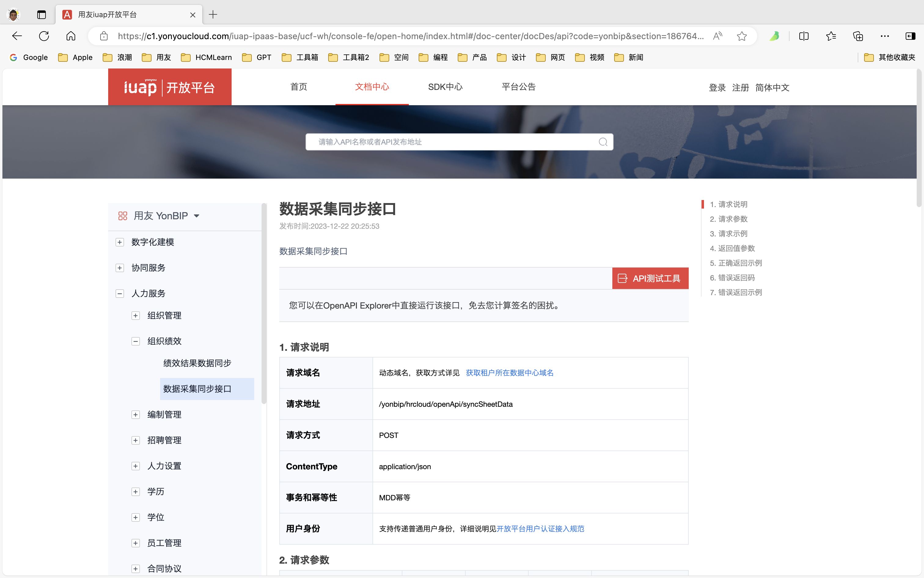Change language via 简体中文
Image resolution: width=924 pixels, height=578 pixels.
click(x=772, y=87)
